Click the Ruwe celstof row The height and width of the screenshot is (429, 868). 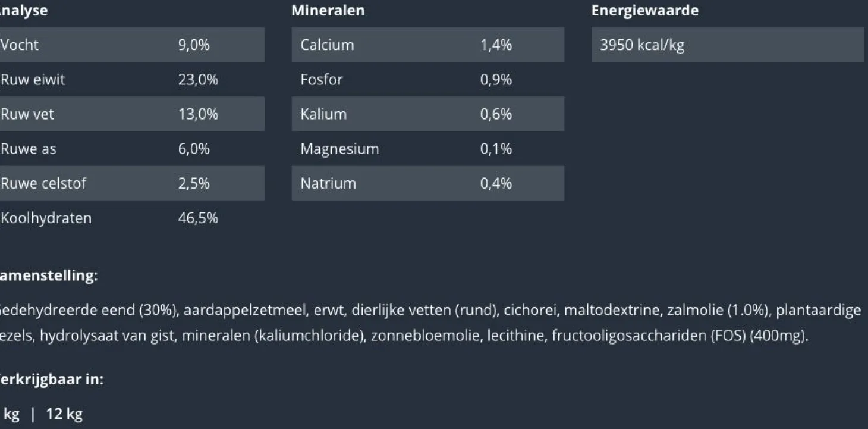coord(131,183)
